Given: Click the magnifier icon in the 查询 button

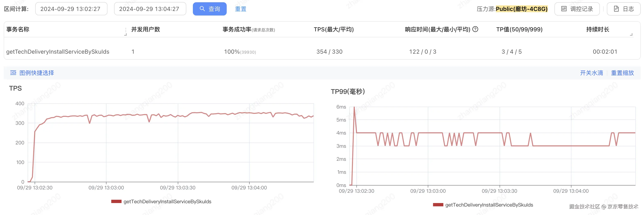Looking at the screenshot, I should click(x=202, y=9).
